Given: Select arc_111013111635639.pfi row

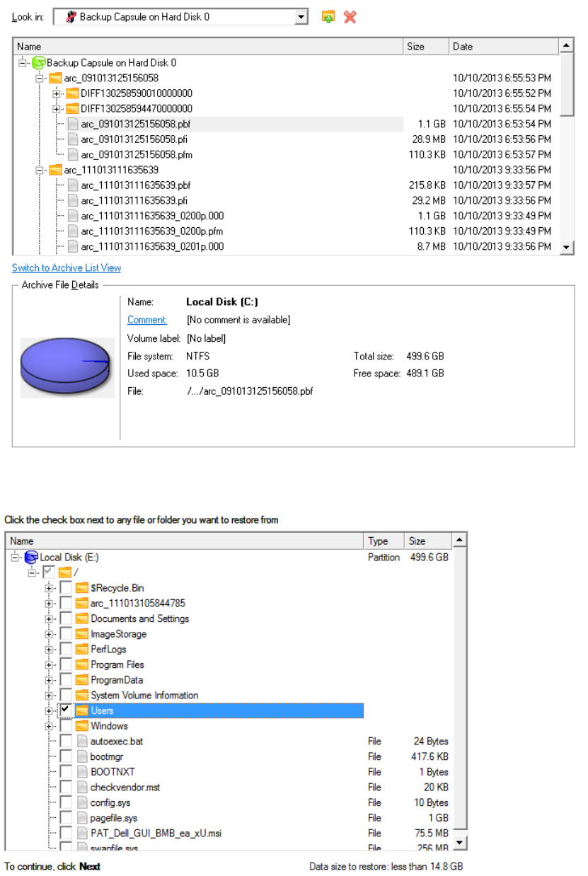Looking at the screenshot, I should coord(286,201).
